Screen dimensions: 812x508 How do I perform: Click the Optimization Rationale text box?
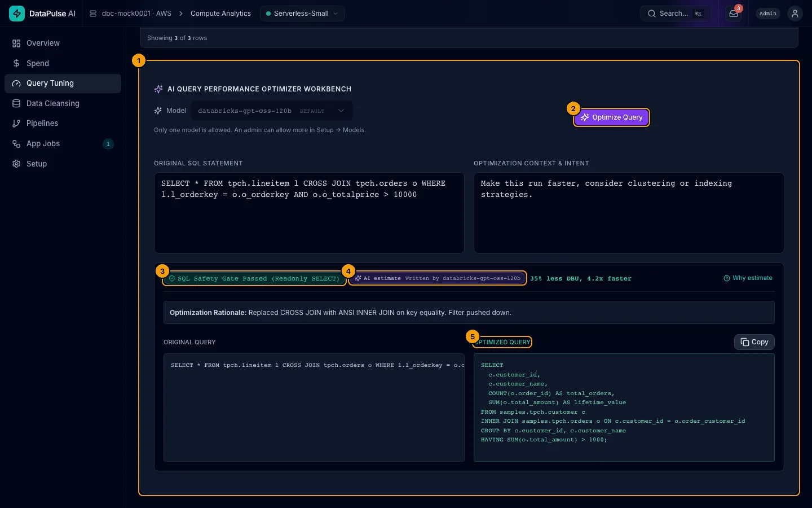tap(469, 312)
